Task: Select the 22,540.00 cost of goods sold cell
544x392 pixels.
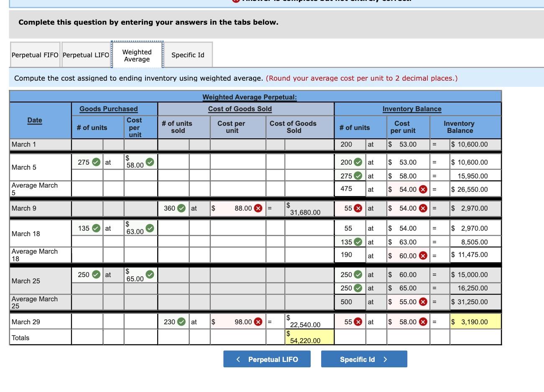Action: click(309, 321)
